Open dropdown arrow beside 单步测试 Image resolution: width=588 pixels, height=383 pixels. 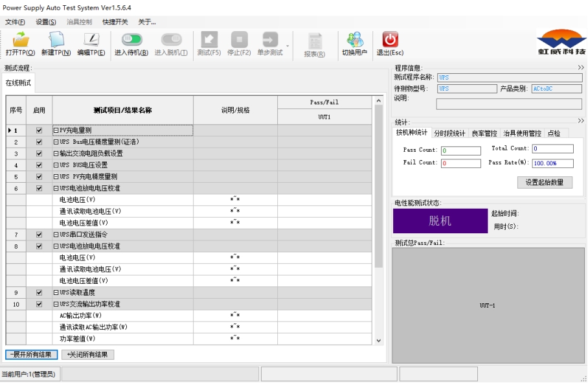coord(288,46)
